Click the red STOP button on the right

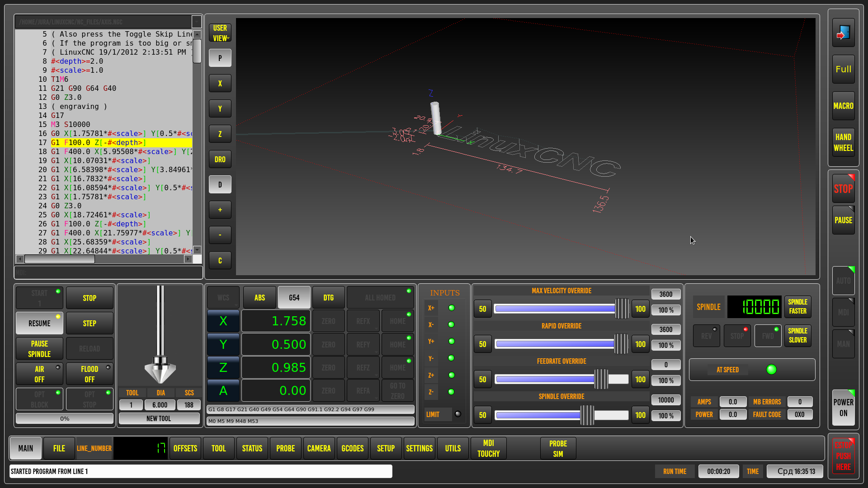click(x=843, y=189)
